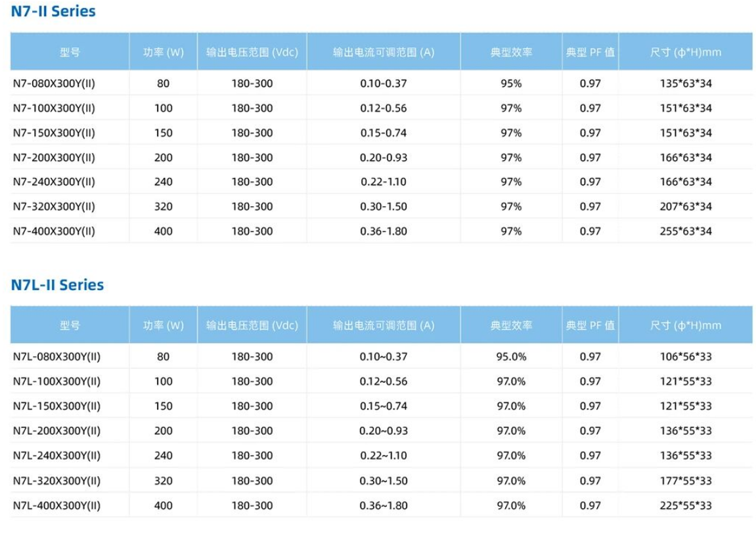Click the 95.0% efficiency value

(511, 356)
